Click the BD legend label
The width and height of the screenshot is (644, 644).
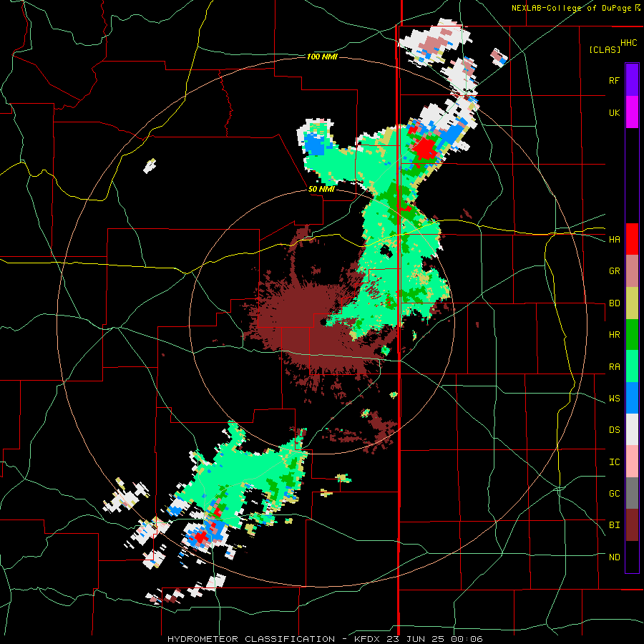pyautogui.click(x=614, y=303)
